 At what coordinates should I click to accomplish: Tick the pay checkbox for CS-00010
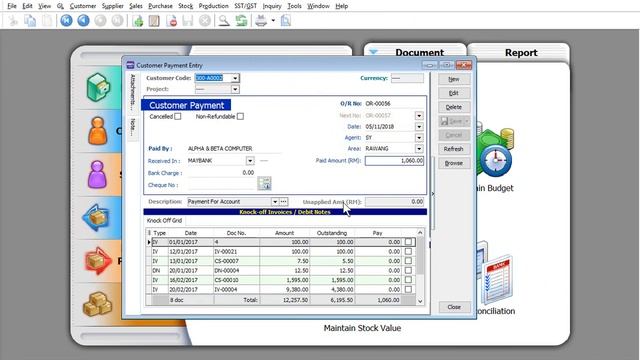(x=408, y=280)
